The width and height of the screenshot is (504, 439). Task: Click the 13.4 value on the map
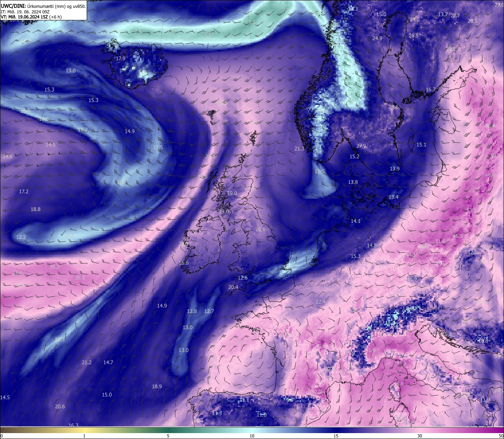[x=393, y=197]
